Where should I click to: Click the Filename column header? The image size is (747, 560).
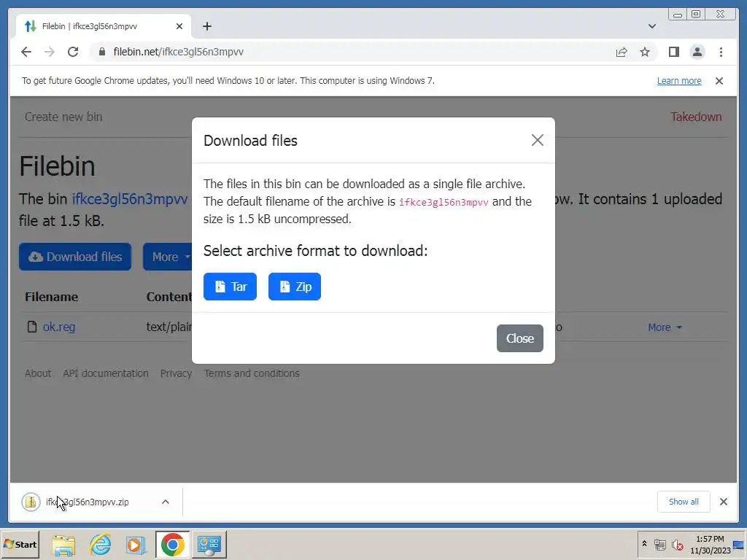[x=52, y=297]
